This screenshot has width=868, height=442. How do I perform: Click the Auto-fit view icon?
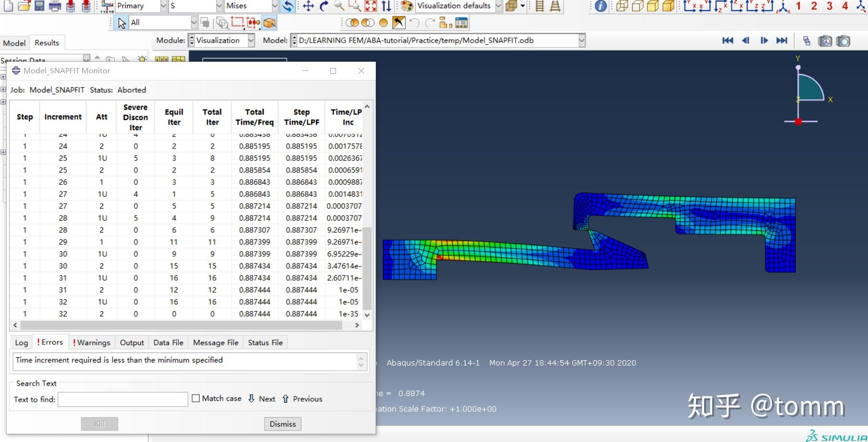pyautogui.click(x=371, y=6)
